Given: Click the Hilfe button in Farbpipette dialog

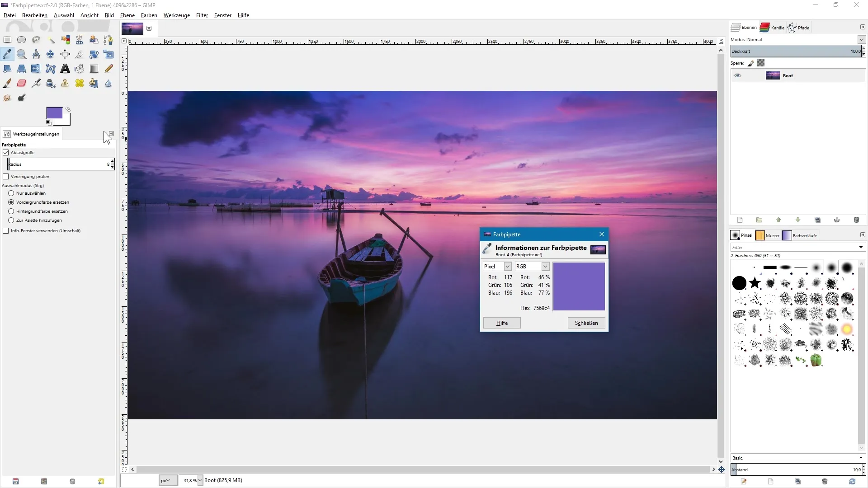Looking at the screenshot, I should point(502,323).
